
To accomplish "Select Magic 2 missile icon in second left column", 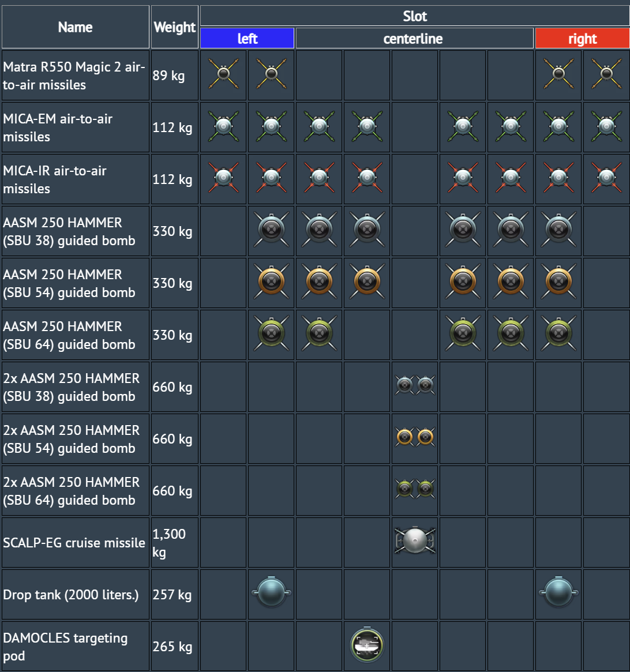I will [271, 74].
